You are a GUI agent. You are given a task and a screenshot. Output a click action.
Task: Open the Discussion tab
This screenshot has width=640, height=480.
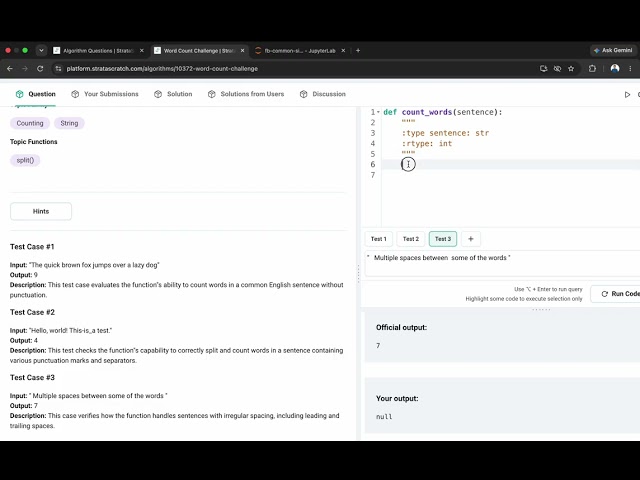[x=322, y=94]
